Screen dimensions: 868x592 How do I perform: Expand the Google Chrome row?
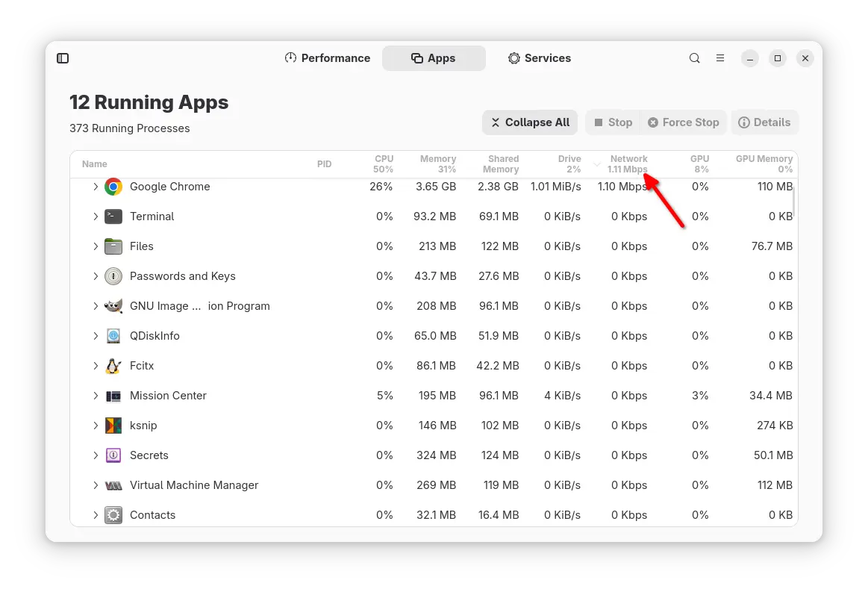(x=96, y=187)
